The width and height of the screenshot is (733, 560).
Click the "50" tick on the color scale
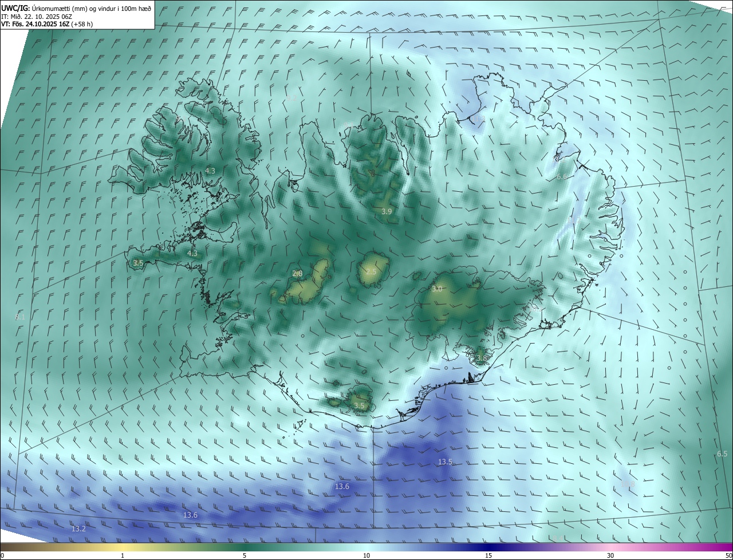point(728,555)
